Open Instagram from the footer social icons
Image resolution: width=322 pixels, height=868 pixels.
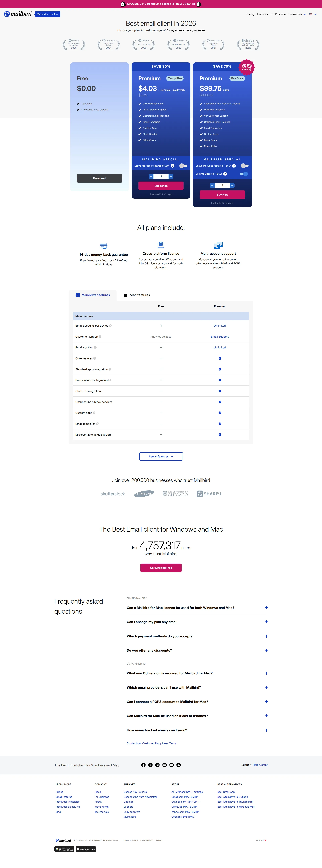(x=157, y=765)
